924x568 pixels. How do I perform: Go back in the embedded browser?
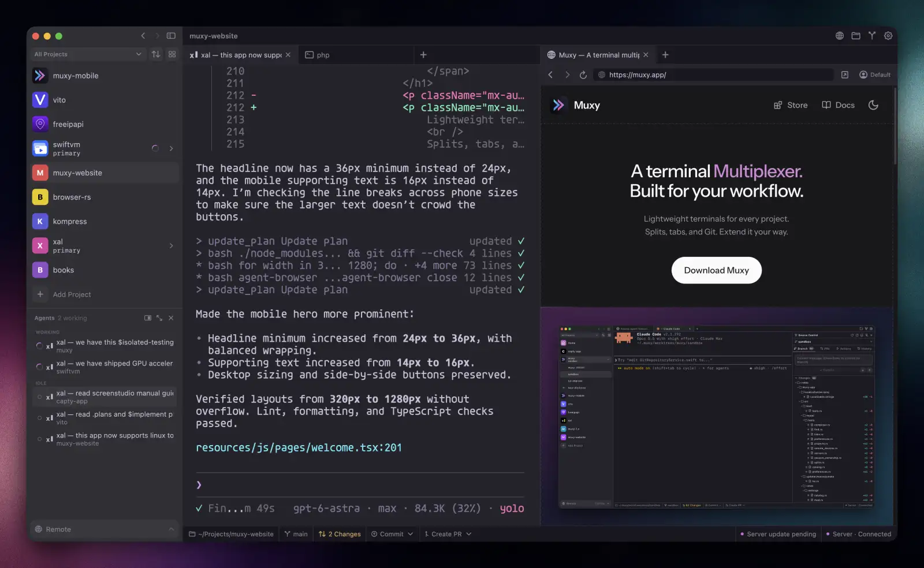pyautogui.click(x=550, y=75)
